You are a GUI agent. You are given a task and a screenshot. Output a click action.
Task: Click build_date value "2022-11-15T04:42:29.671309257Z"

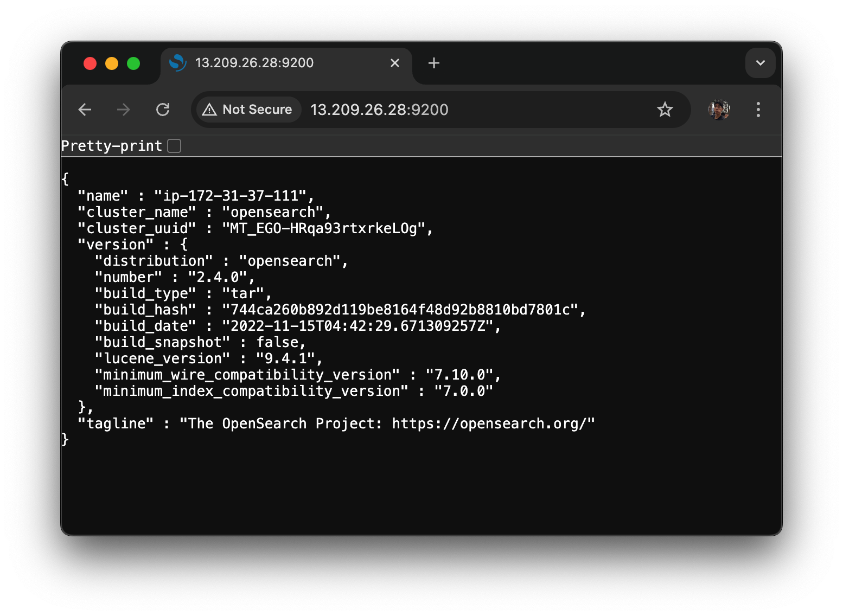point(358,326)
